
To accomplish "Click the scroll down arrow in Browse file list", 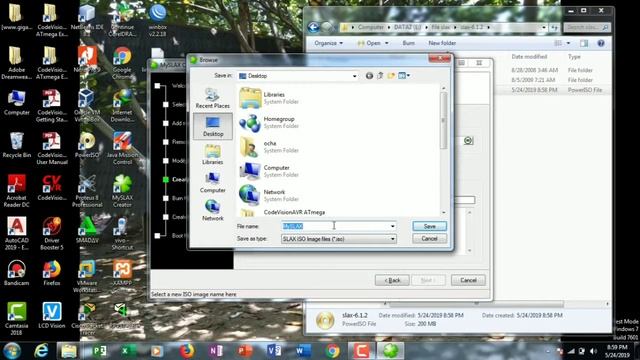I will [x=444, y=213].
